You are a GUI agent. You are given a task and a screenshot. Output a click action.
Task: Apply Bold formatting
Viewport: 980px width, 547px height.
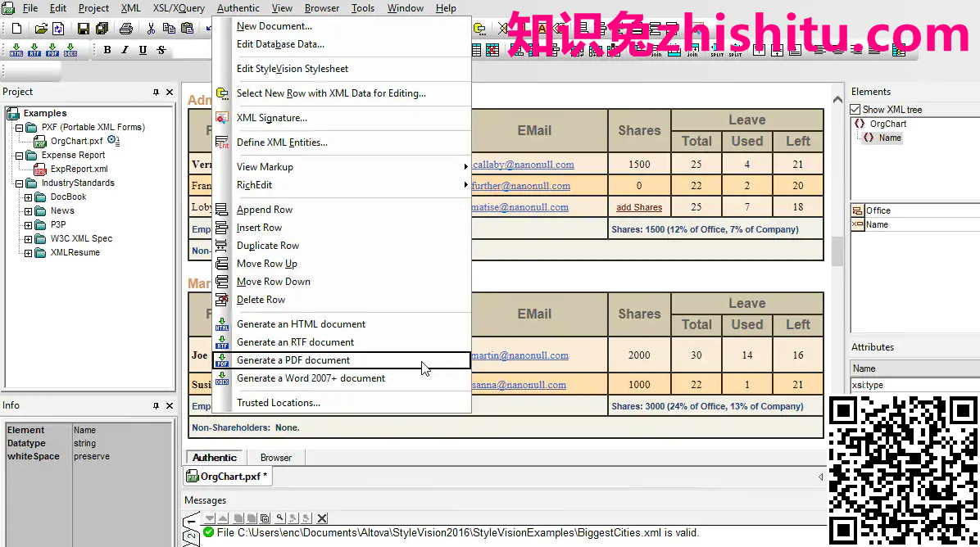pyautogui.click(x=107, y=50)
